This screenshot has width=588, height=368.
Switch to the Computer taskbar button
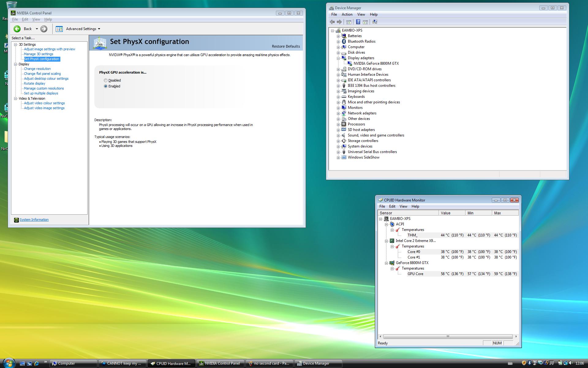pos(73,363)
